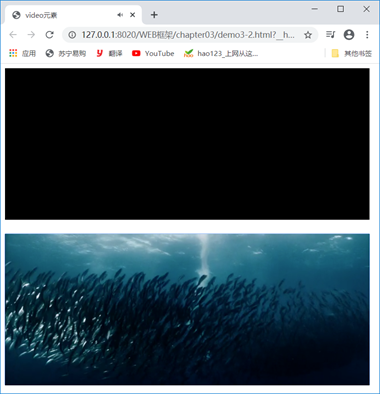Open the 其他书签 bookmarks folder

coord(352,53)
